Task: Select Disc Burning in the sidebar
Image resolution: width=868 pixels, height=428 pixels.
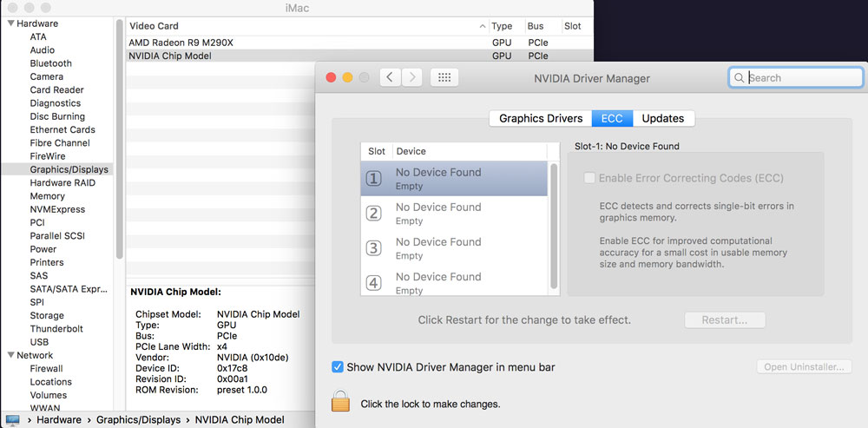Action: (x=57, y=116)
